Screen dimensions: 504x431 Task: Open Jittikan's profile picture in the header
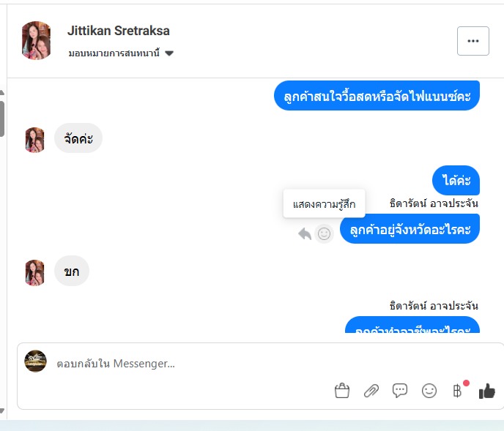(36, 40)
